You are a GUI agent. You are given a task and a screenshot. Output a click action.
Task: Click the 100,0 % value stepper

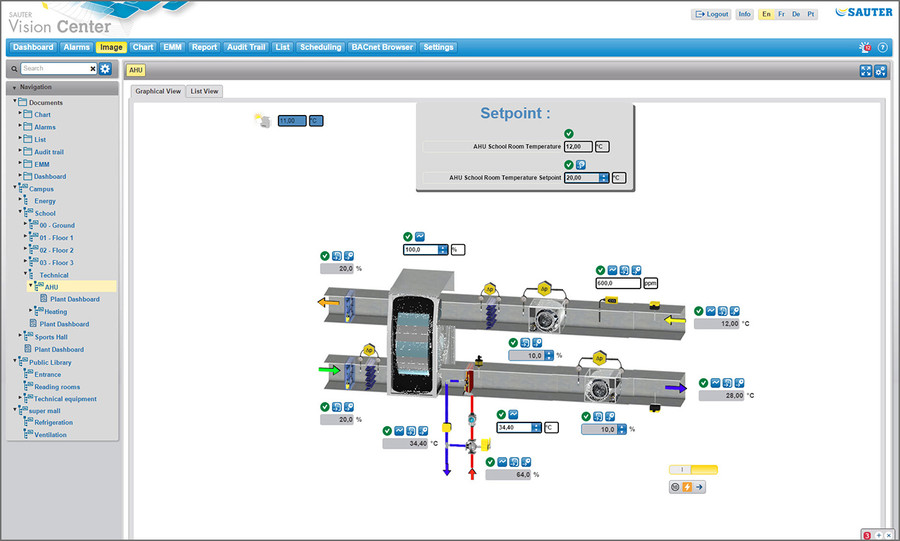443,249
